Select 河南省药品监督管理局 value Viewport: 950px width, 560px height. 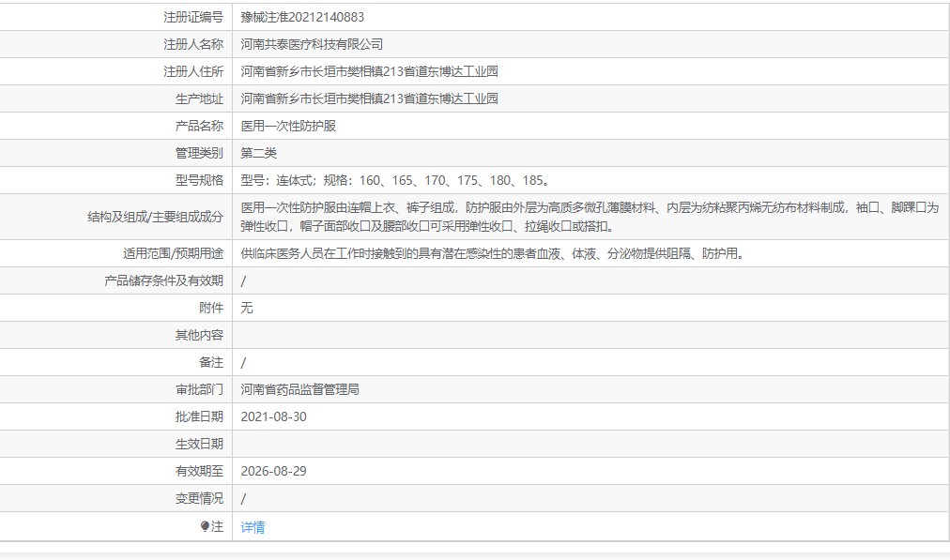coord(299,390)
